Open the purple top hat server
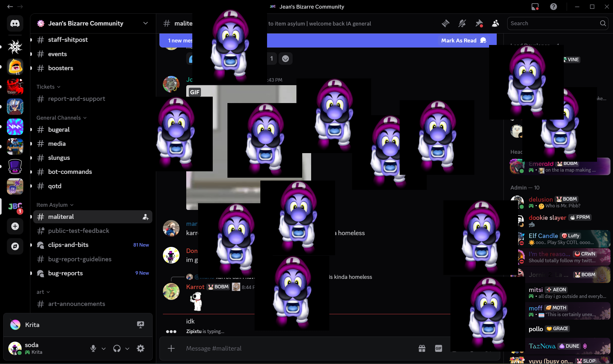This screenshot has width=613, height=364. pos(15,167)
